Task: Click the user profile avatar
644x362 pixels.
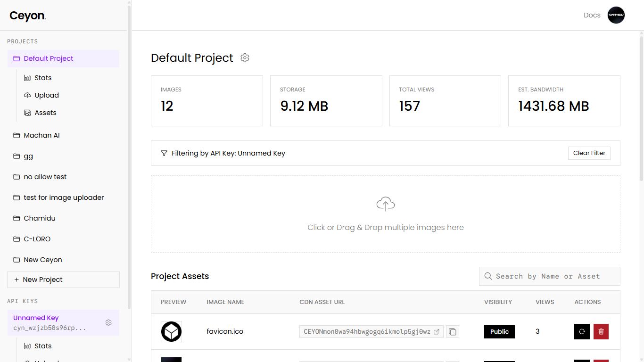Action: [x=616, y=15]
